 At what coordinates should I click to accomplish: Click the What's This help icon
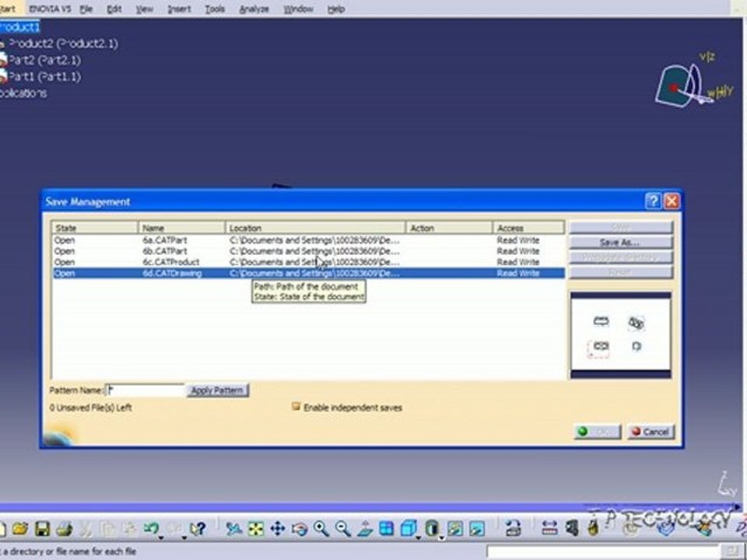click(198, 529)
